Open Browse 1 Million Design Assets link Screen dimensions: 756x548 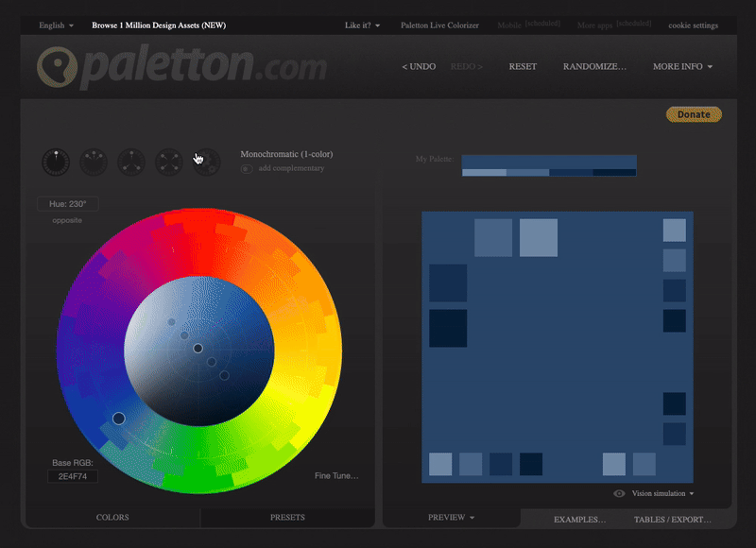159,26
